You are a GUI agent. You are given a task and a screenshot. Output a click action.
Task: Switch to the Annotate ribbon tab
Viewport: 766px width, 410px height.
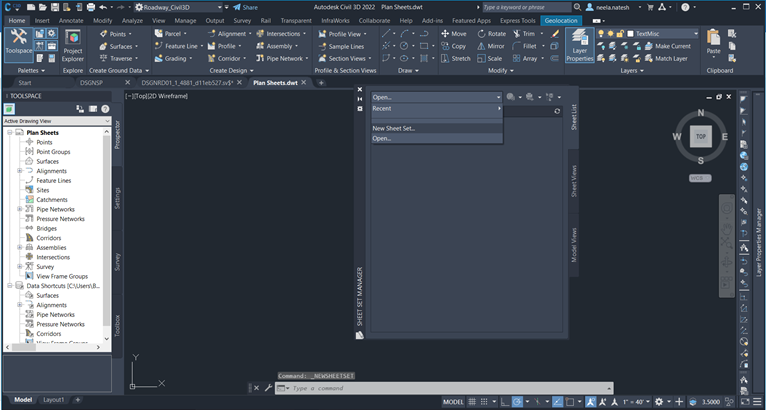click(x=71, y=21)
